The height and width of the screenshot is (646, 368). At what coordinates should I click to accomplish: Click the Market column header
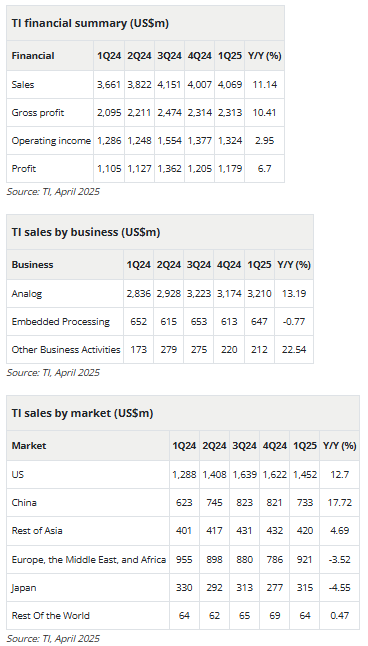click(x=29, y=445)
